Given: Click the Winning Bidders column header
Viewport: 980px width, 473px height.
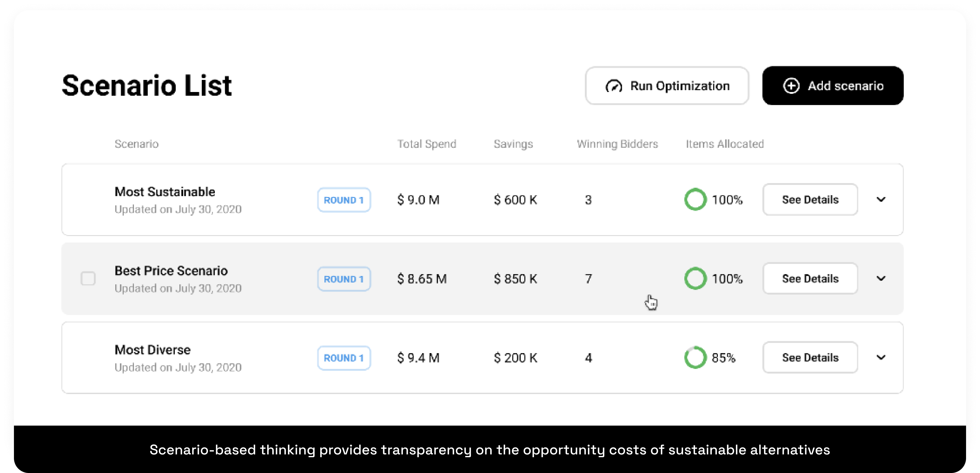Looking at the screenshot, I should pyautogui.click(x=617, y=144).
